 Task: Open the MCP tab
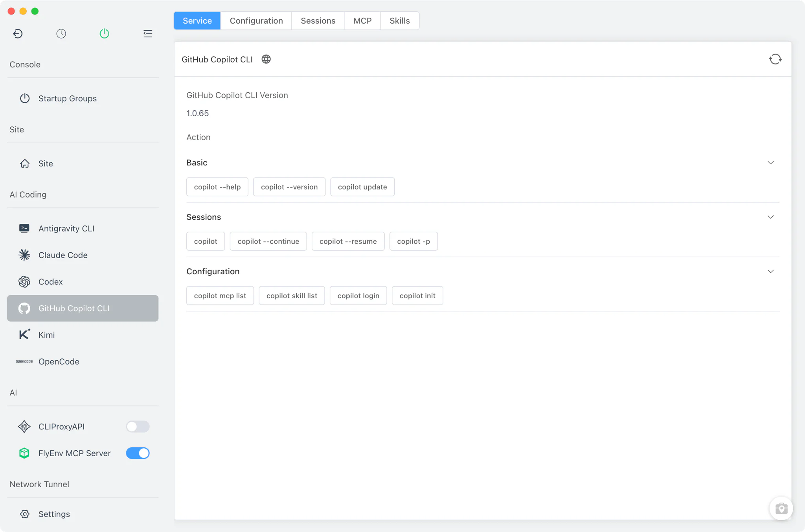click(x=362, y=21)
